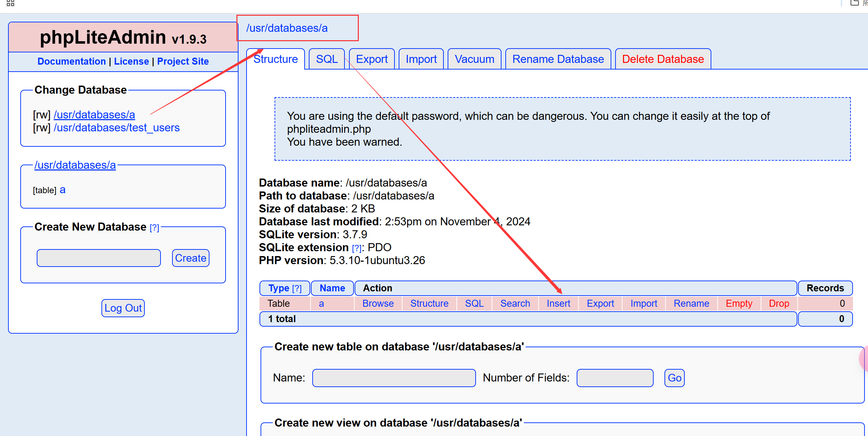868x436 pixels.
Task: Search in table a
Action: [x=515, y=304]
